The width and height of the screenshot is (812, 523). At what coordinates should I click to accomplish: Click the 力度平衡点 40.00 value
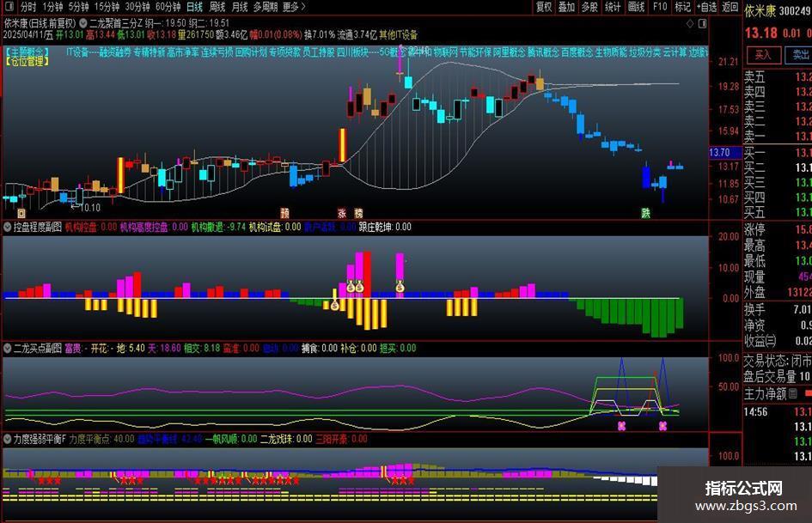click(x=124, y=439)
